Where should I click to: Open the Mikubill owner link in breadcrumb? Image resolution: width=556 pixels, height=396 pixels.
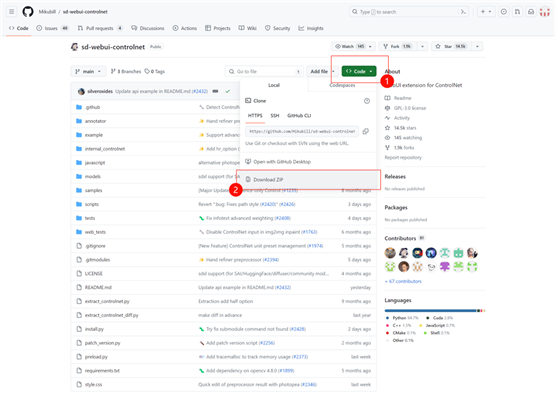pyautogui.click(x=48, y=12)
